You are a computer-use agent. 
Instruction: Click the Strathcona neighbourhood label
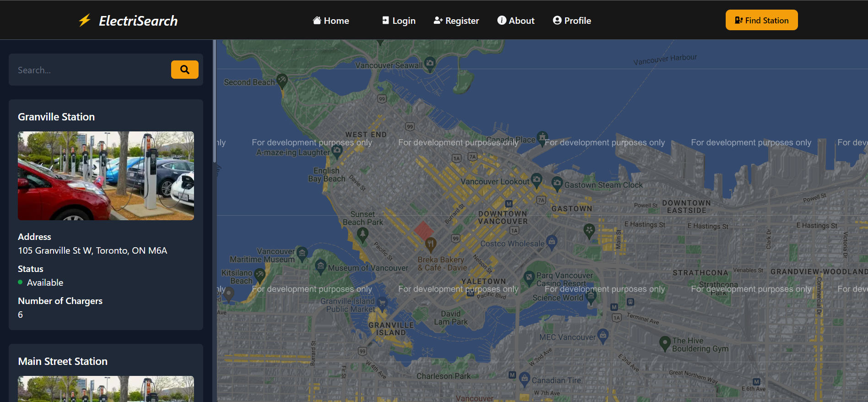(x=701, y=273)
